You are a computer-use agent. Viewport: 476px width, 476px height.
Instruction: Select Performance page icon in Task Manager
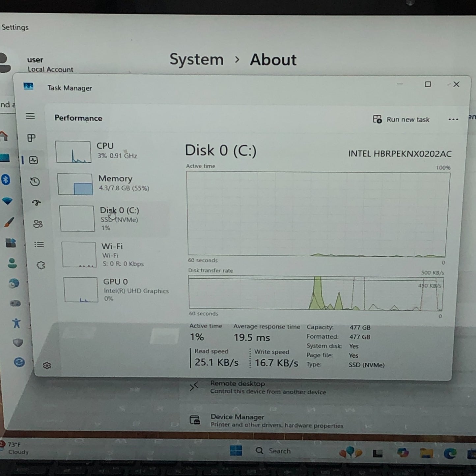pos(33,160)
